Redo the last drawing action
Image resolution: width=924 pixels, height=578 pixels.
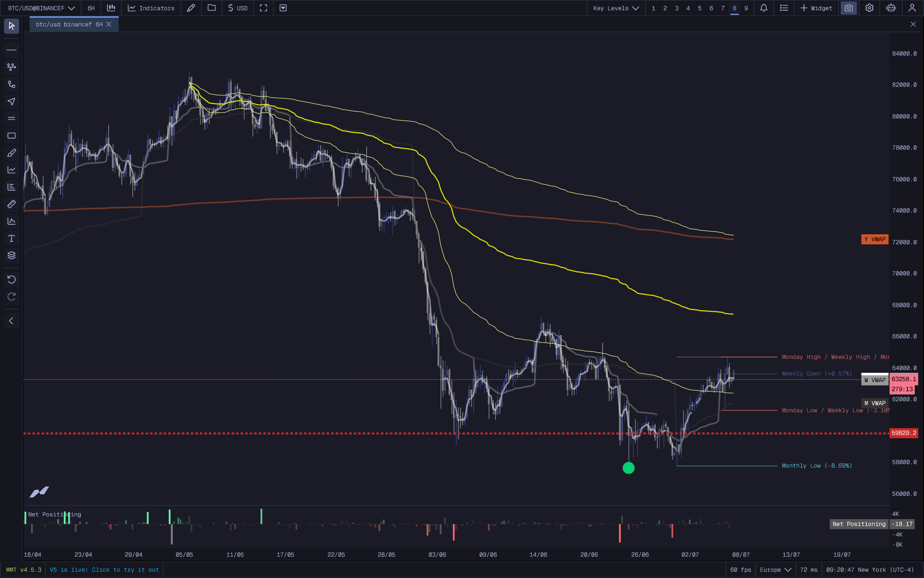click(x=11, y=297)
